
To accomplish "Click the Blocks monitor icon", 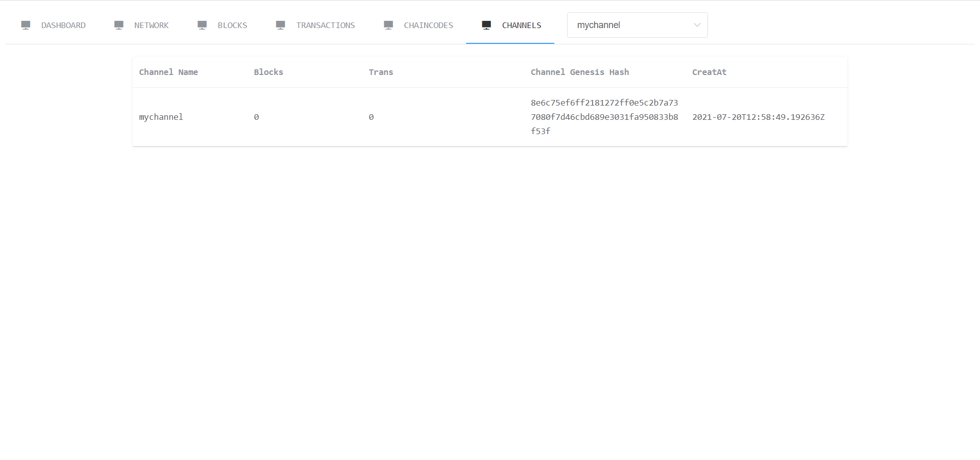I will click(x=202, y=24).
